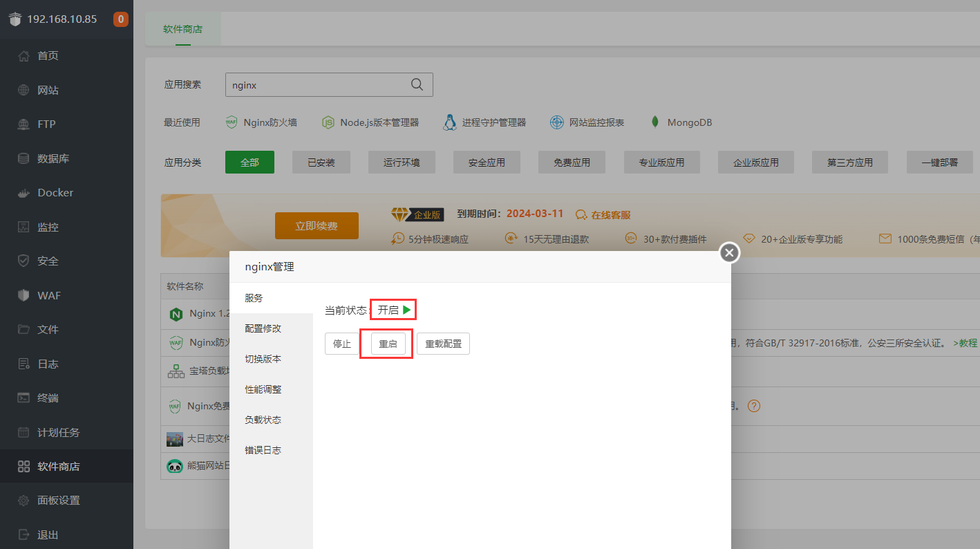980x549 pixels.
Task: Open MongoDB from recent apps
Action: [680, 122]
